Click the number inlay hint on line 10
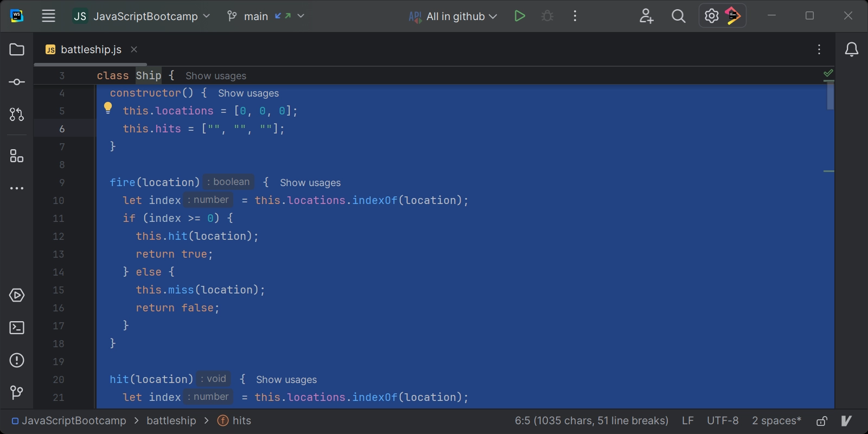Viewport: 868px width, 434px height. (x=208, y=200)
